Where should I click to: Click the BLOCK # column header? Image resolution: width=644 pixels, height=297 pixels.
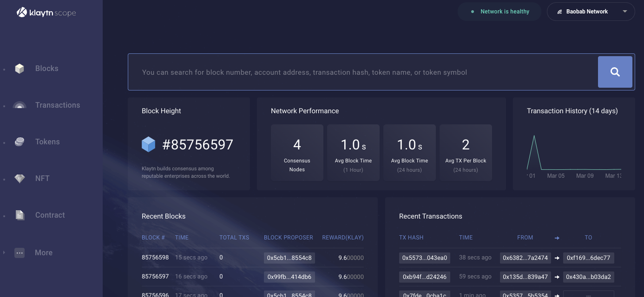pyautogui.click(x=153, y=238)
